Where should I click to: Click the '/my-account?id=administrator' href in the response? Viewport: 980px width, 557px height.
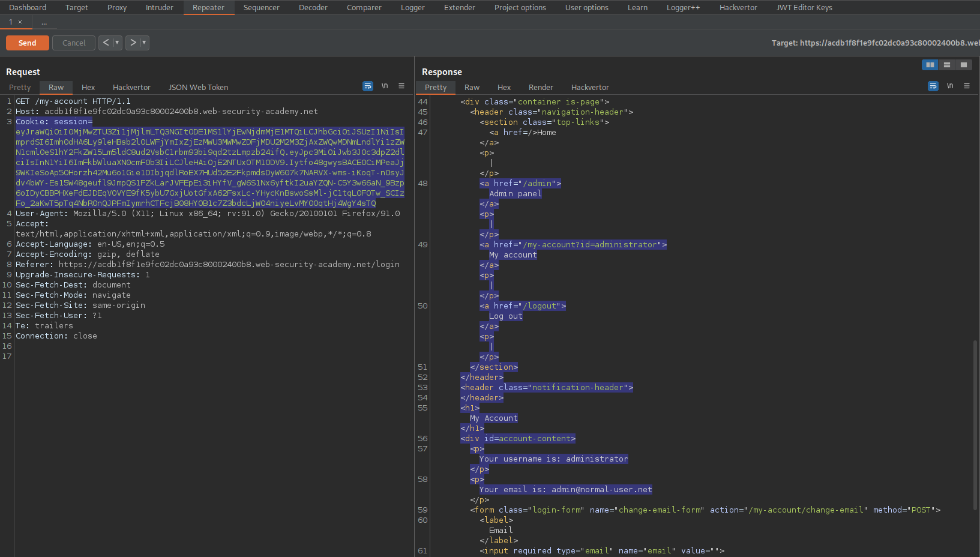tap(590, 245)
